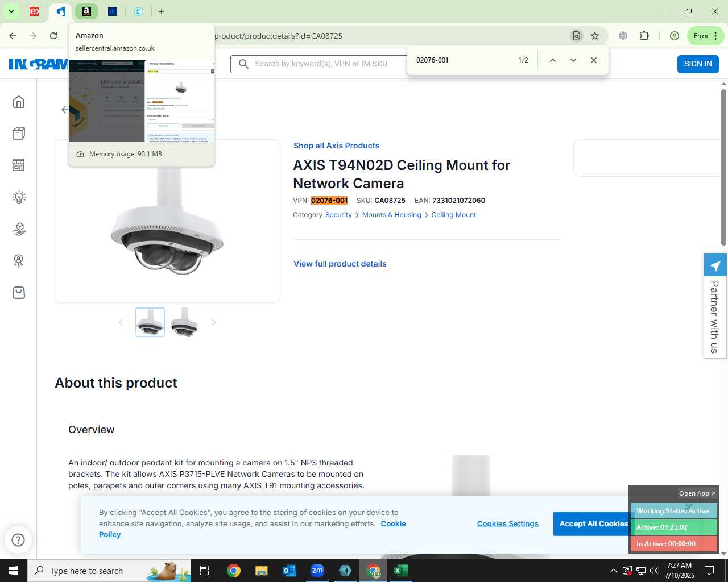
Task: Open the lightbulb solutions icon in sidebar
Action: click(19, 197)
